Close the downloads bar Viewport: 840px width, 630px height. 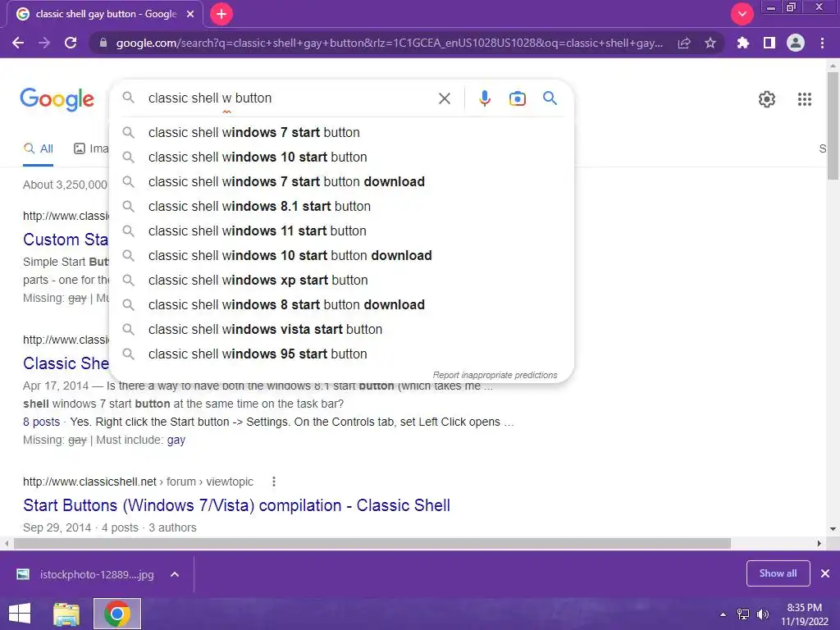[x=825, y=573]
